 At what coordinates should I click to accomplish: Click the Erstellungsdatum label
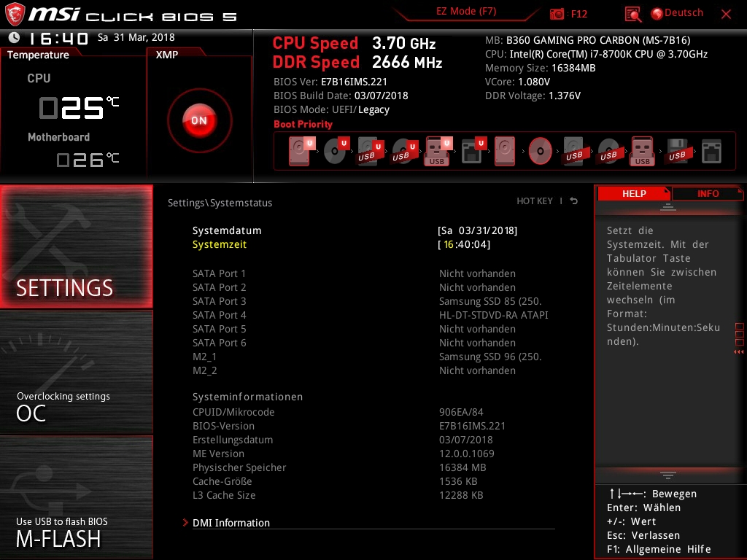tap(233, 440)
